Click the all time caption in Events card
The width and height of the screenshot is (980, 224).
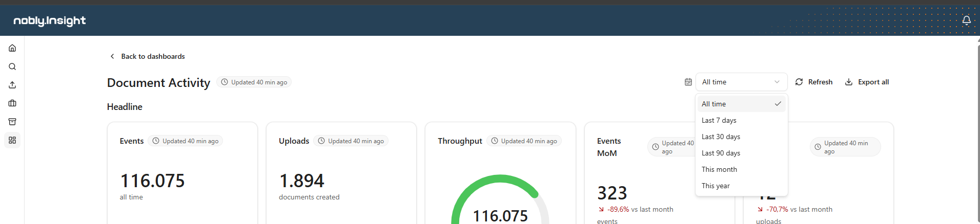tap(131, 197)
